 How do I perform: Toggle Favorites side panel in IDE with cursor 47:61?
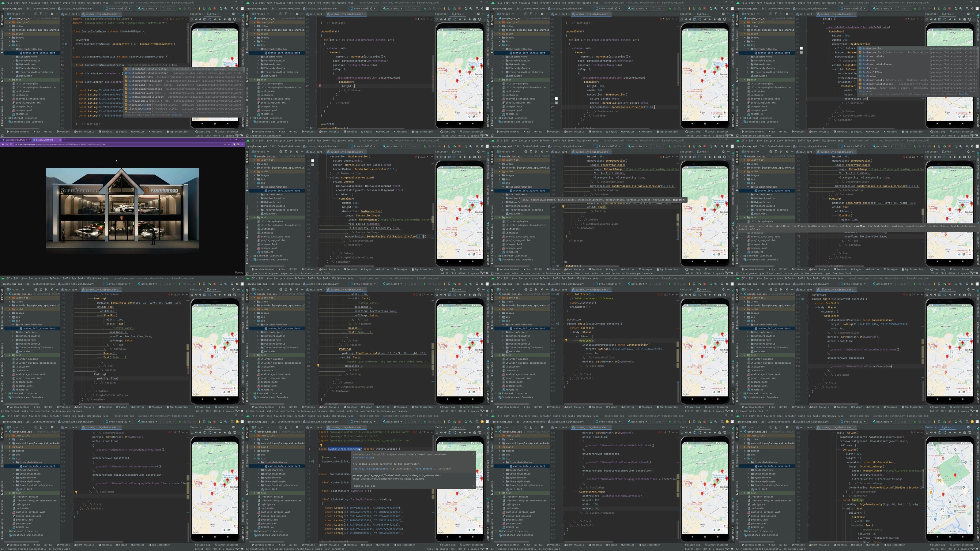point(492,94)
